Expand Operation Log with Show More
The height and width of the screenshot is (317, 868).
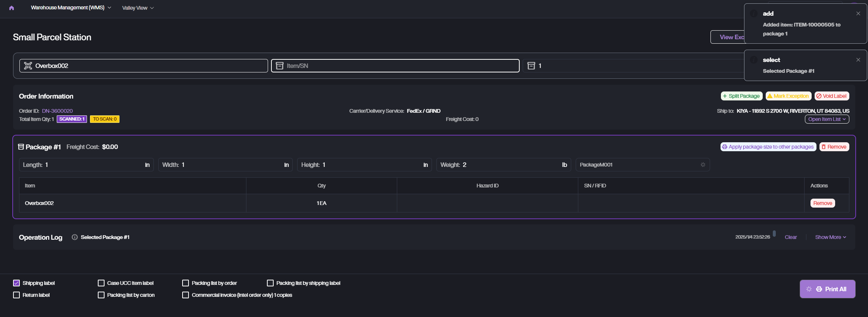(830, 237)
